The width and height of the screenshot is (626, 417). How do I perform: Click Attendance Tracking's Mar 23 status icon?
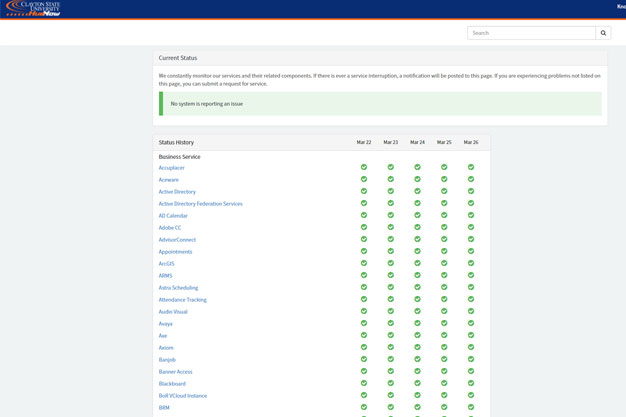[x=390, y=299]
